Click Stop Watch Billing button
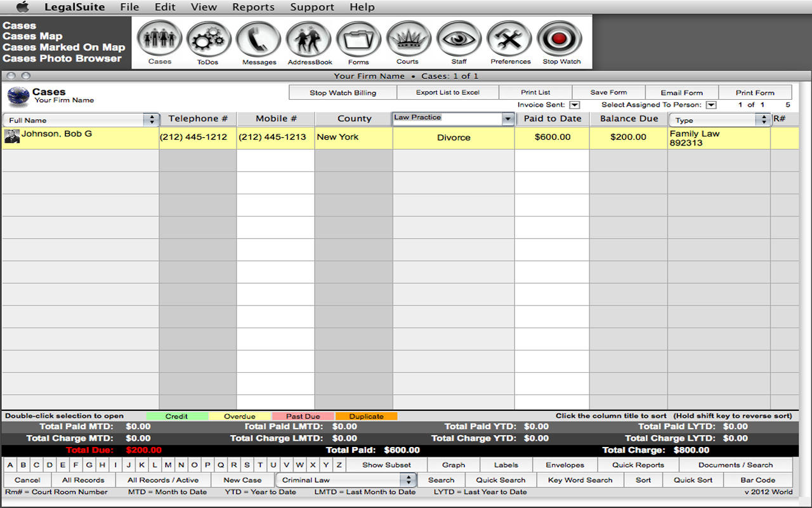 343,93
